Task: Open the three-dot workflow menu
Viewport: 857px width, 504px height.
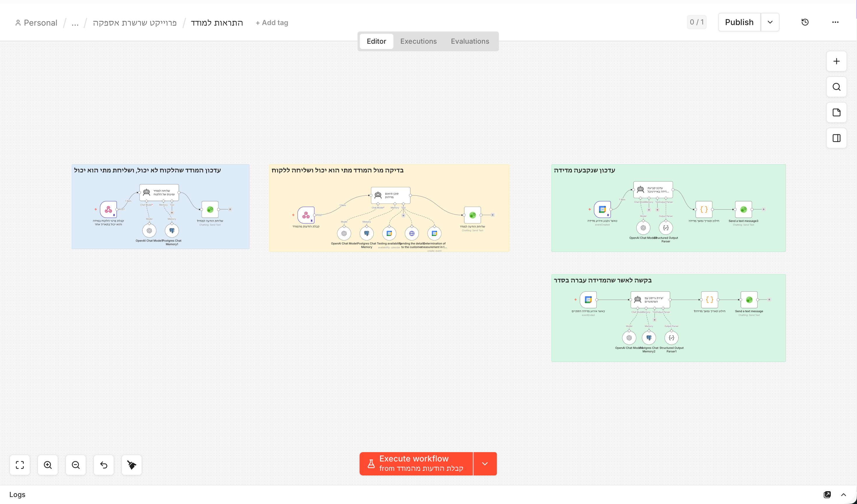Action: tap(835, 22)
